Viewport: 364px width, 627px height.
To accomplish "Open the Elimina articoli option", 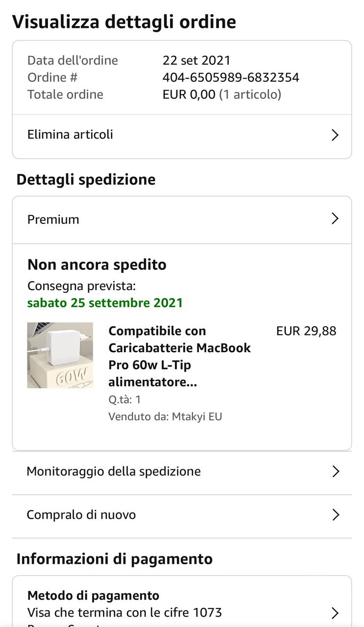I will click(x=70, y=135).
